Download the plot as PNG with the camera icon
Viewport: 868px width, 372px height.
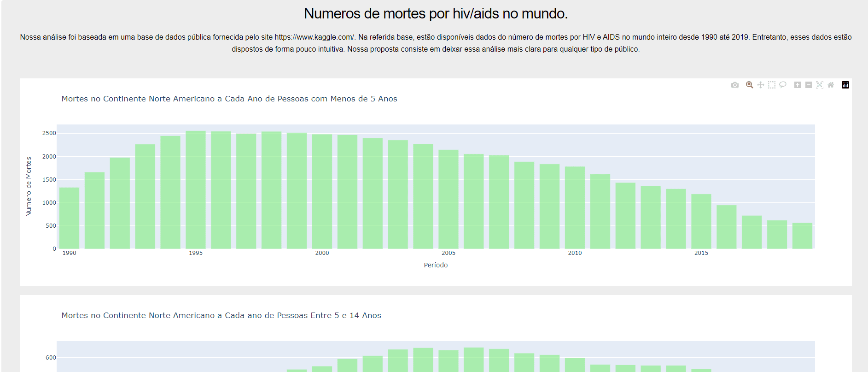point(735,85)
